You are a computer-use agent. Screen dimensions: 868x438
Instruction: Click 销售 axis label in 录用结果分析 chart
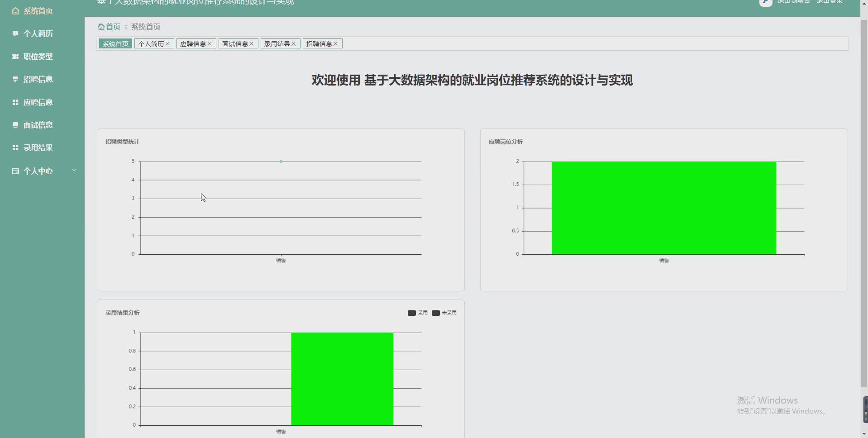[x=281, y=431]
